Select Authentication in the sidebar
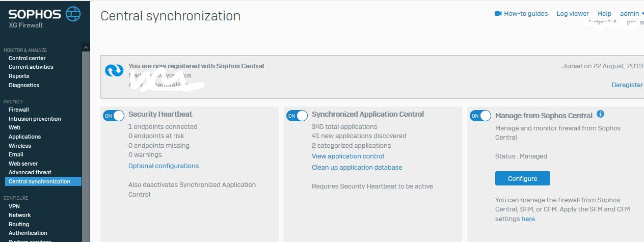 (28, 233)
